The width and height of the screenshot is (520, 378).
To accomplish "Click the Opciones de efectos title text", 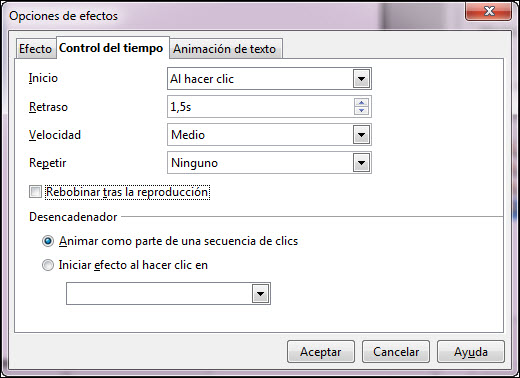I will 63,16.
